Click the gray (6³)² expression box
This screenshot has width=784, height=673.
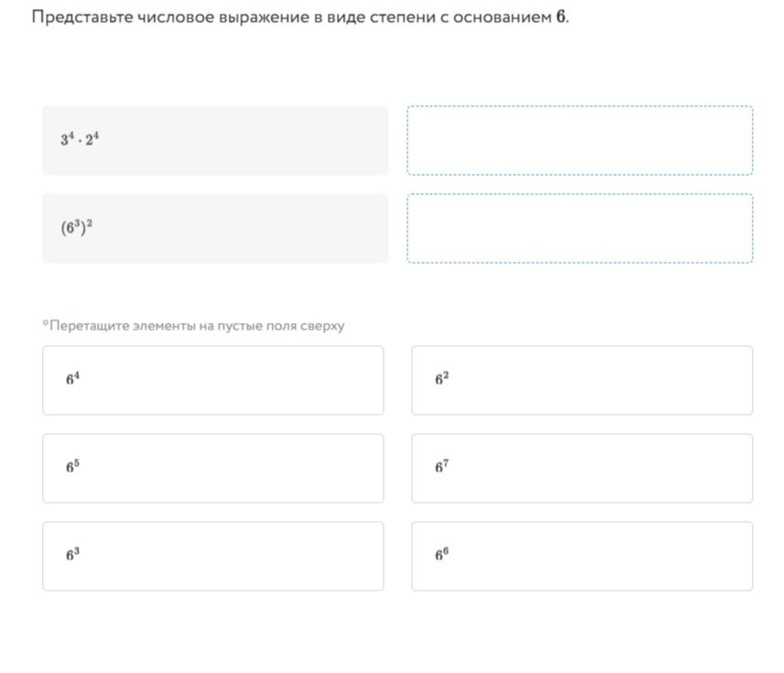pos(215,228)
